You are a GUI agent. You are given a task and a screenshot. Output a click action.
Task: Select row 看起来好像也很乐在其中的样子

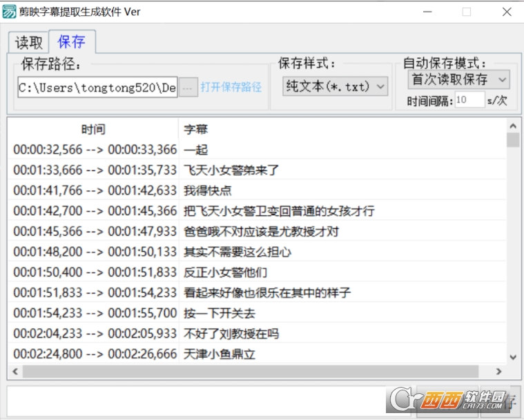click(x=257, y=292)
